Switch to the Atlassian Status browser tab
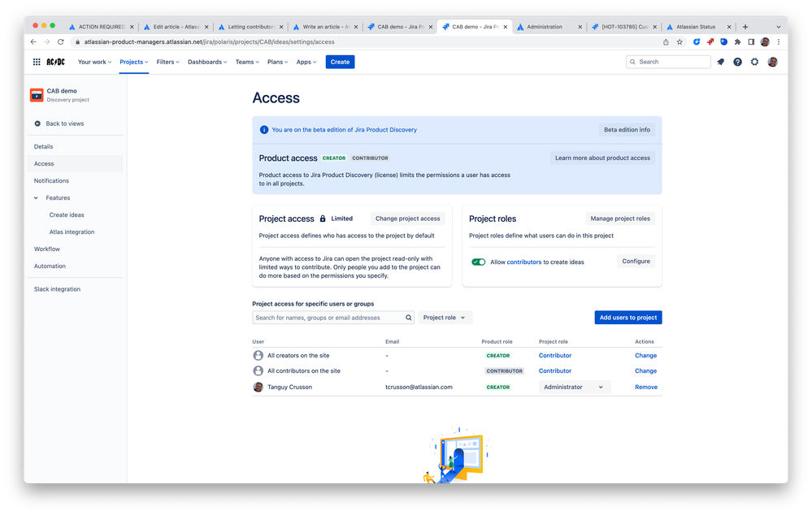This screenshot has width=812, height=515. point(698,27)
